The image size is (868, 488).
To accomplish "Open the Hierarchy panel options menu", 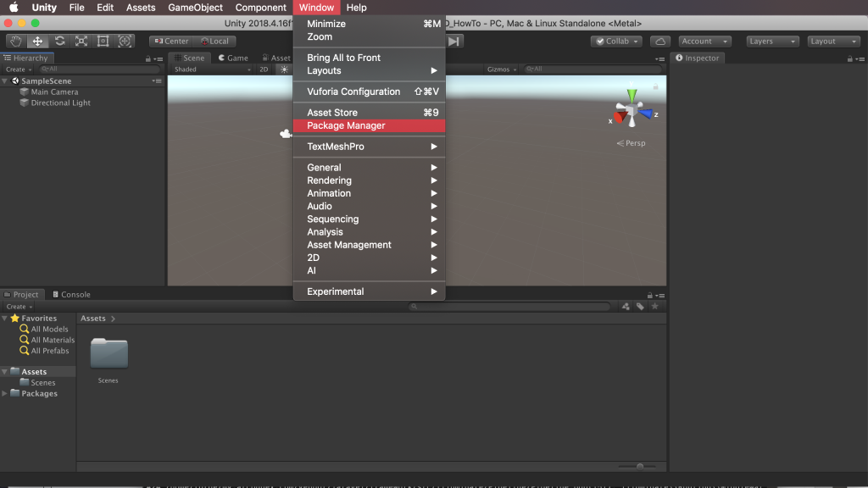I will [x=159, y=58].
